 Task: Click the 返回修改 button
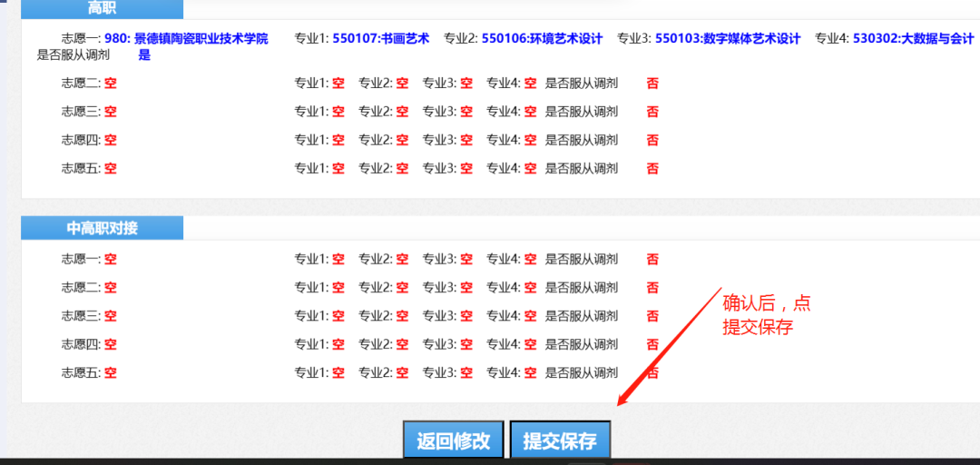[453, 441]
